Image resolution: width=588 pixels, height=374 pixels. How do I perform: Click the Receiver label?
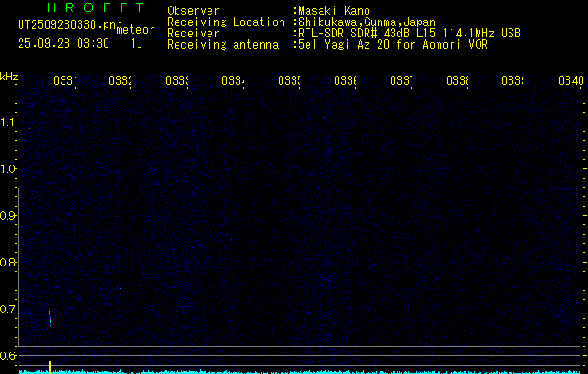194,34
